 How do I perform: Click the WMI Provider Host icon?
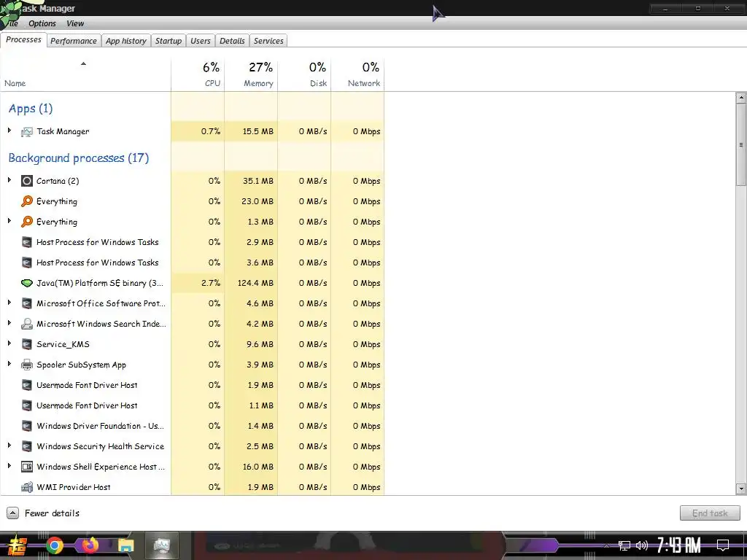pyautogui.click(x=27, y=487)
